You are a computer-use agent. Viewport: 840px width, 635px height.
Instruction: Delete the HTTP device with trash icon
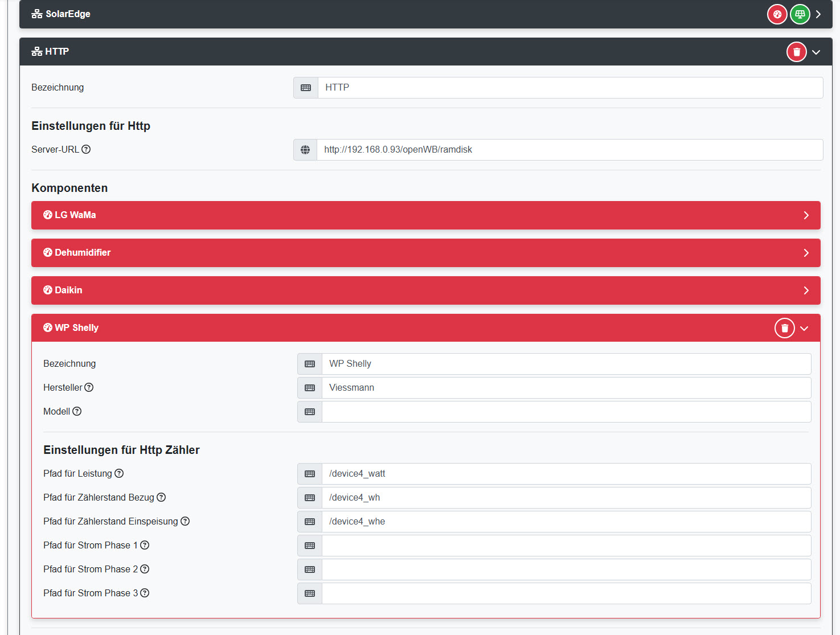(x=796, y=52)
